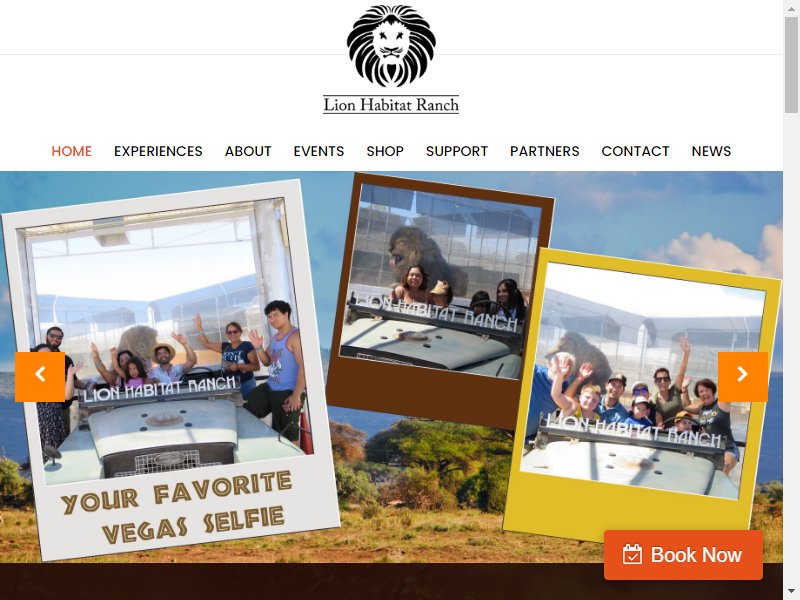The height and width of the screenshot is (600, 800).
Task: Open the News page
Action: click(x=711, y=151)
